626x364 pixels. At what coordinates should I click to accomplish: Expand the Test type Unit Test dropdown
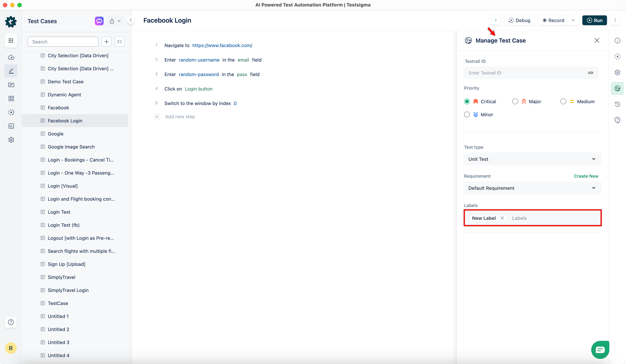click(x=532, y=159)
